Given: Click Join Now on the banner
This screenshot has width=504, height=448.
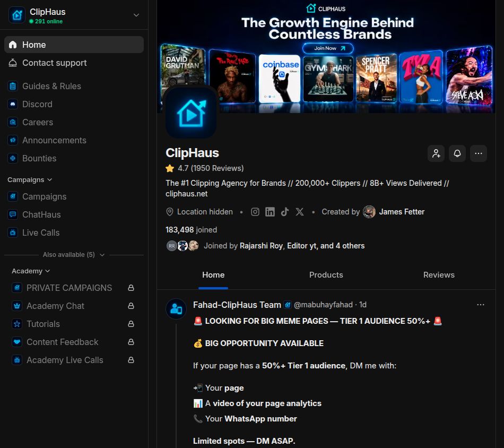Looking at the screenshot, I should (328, 48).
